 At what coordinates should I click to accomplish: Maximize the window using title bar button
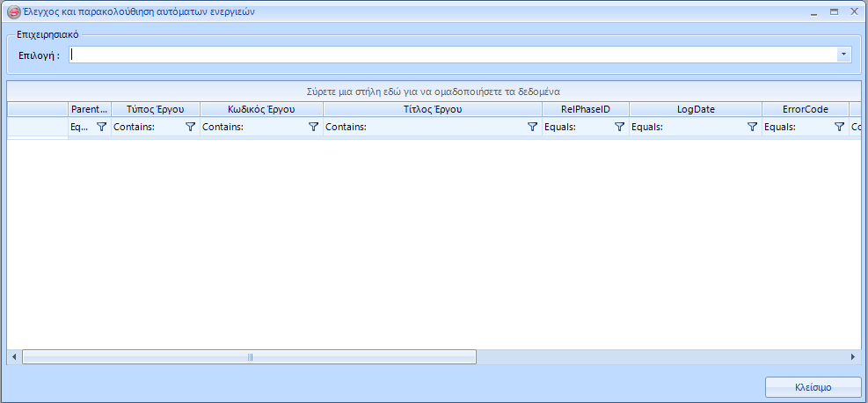834,12
